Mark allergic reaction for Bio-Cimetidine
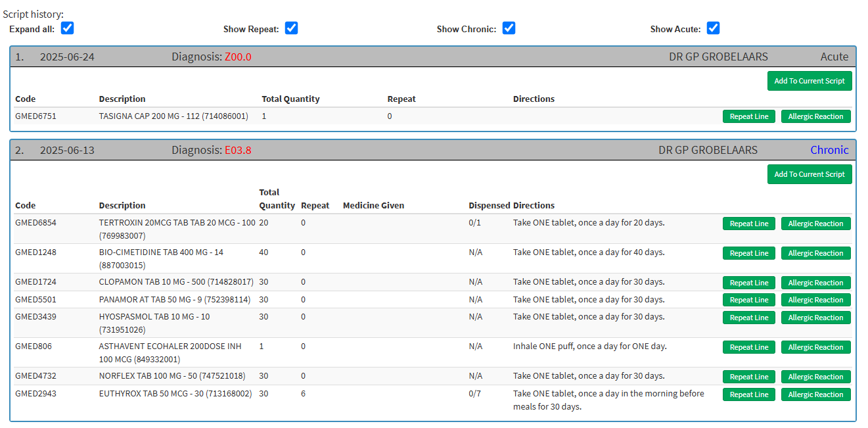The image size is (868, 428). (815, 253)
